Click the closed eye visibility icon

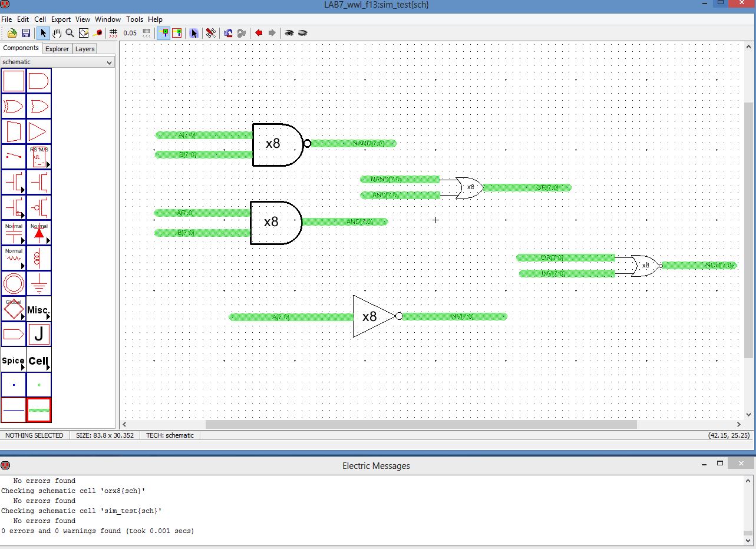[303, 33]
